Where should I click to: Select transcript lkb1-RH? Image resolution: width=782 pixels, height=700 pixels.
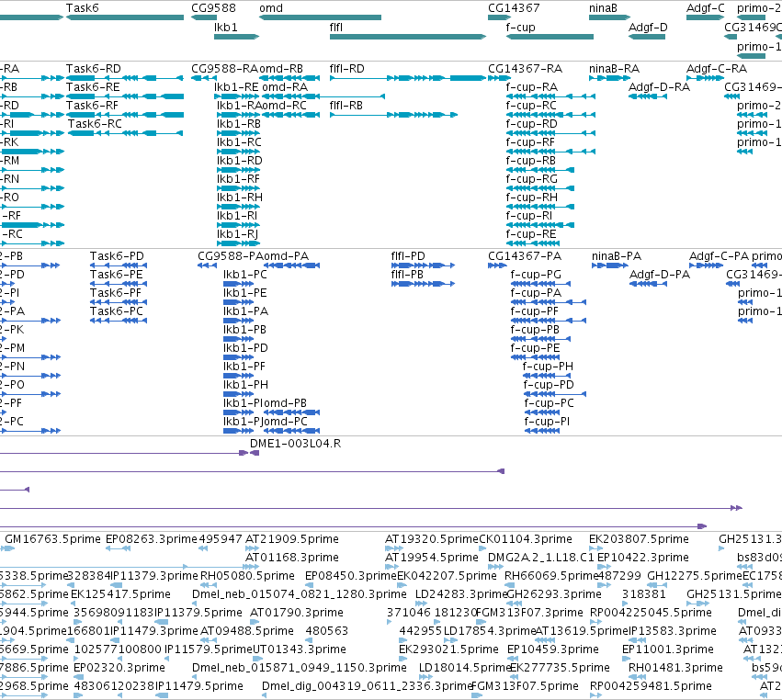(x=240, y=197)
